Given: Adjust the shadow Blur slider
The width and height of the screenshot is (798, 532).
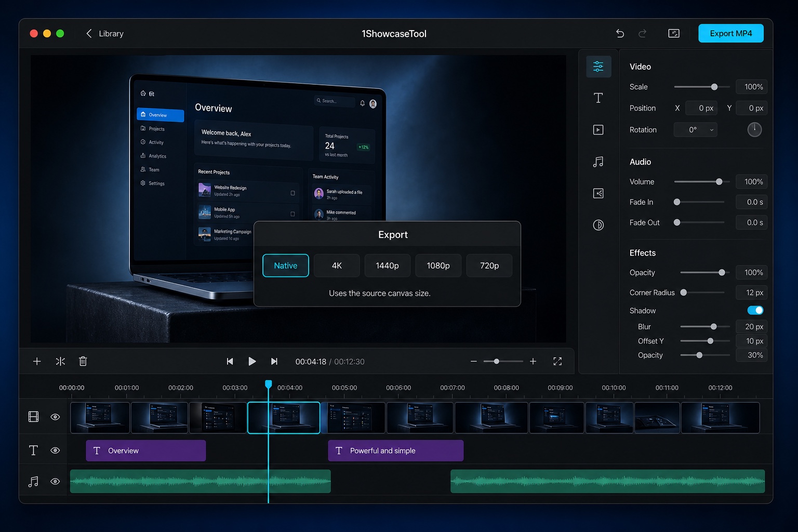Looking at the screenshot, I should click(705, 327).
